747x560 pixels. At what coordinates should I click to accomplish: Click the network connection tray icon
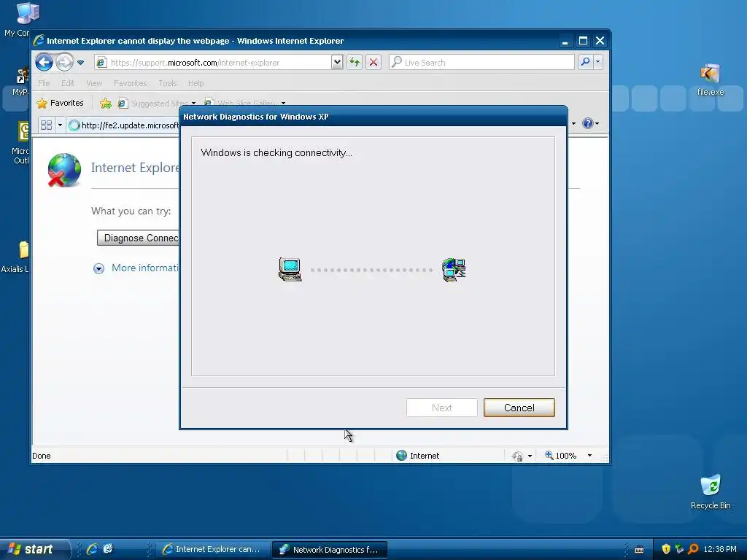[x=679, y=549]
